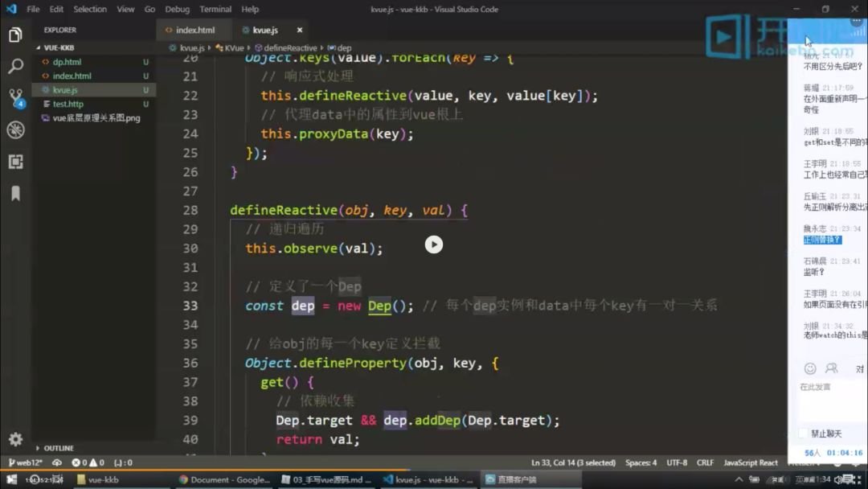Click the VS Code logo icon
868x489 pixels.
(x=11, y=9)
